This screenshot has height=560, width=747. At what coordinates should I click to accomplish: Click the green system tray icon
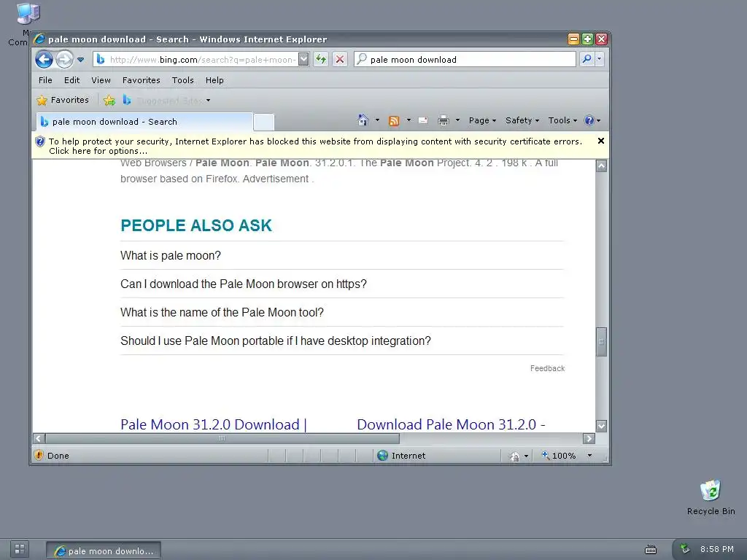pos(684,548)
